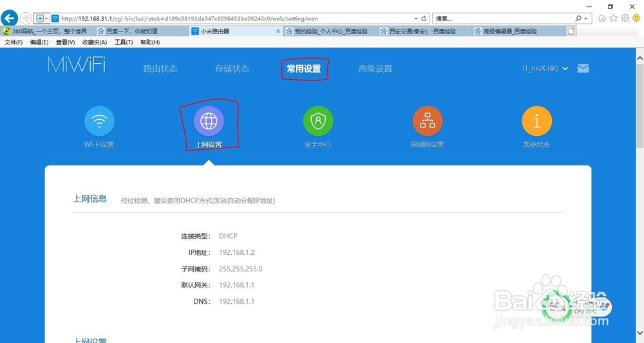Open the 上网设置 globe icon
644x343 pixels.
pyautogui.click(x=209, y=121)
